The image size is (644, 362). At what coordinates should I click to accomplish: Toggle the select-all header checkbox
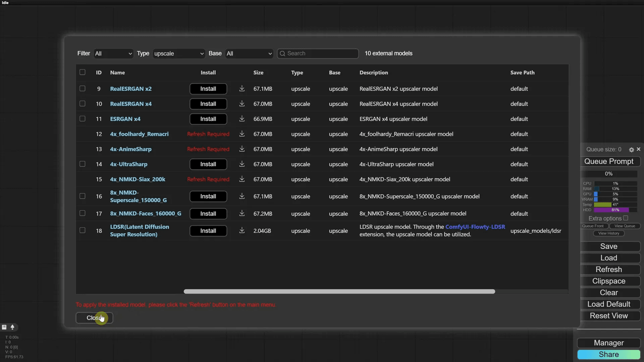tap(82, 72)
